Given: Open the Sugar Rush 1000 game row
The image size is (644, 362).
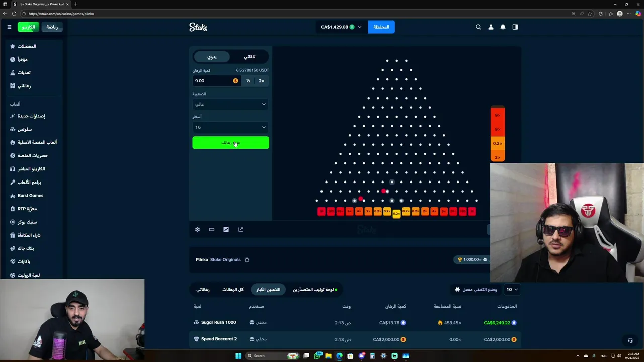Looking at the screenshot, I should [355, 323].
